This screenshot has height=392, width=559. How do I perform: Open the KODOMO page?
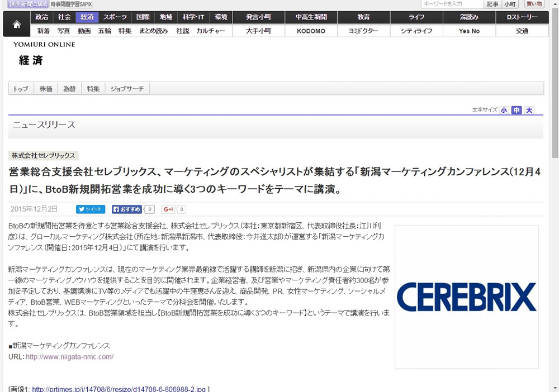[x=311, y=31]
